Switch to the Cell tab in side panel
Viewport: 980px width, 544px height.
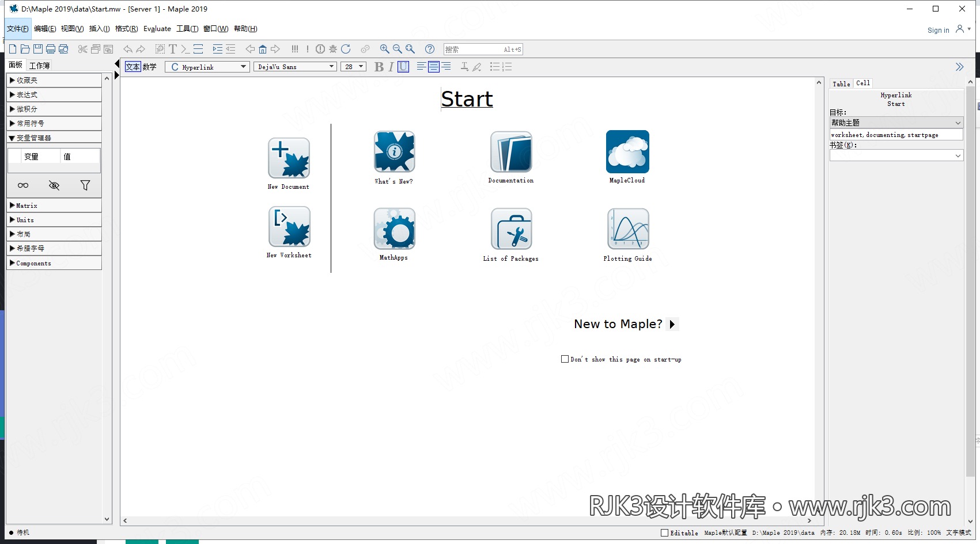[863, 83]
